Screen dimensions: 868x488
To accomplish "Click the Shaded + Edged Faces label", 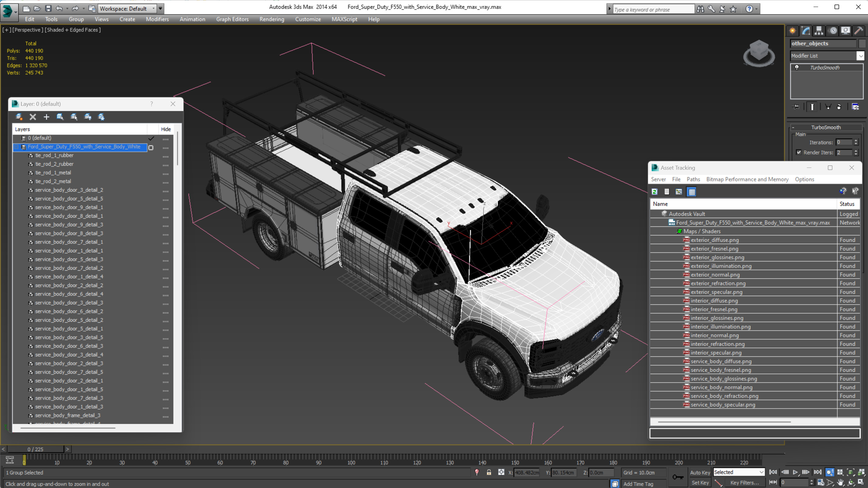I will tap(72, 29).
